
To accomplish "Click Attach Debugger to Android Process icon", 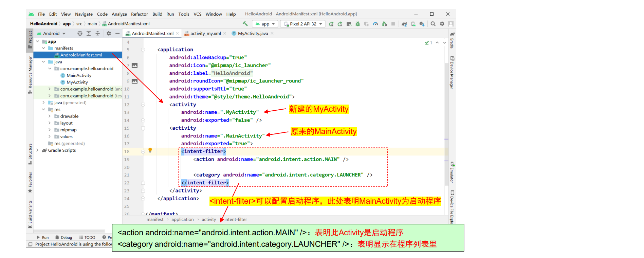I will pyautogui.click(x=384, y=24).
